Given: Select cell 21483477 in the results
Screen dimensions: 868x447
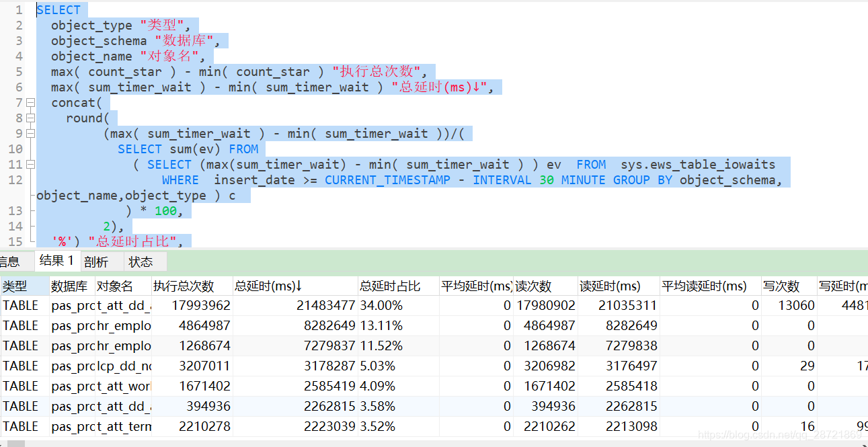Looking at the screenshot, I should coord(295,305).
